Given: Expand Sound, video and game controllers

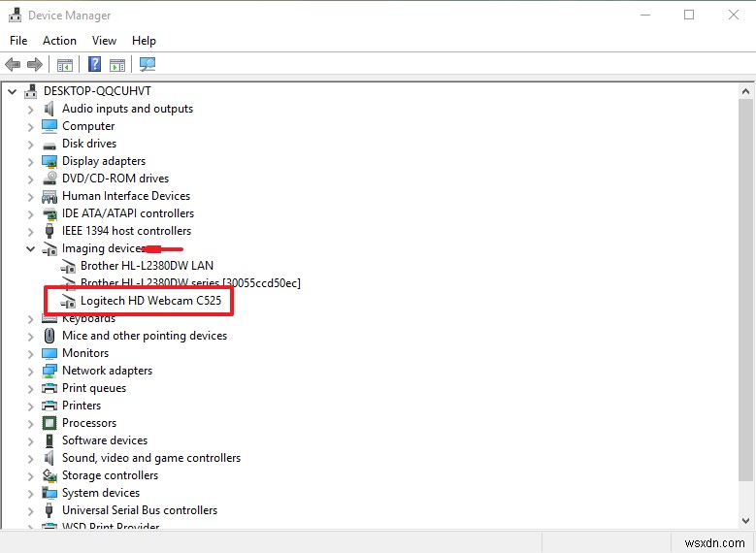Looking at the screenshot, I should 30,458.
